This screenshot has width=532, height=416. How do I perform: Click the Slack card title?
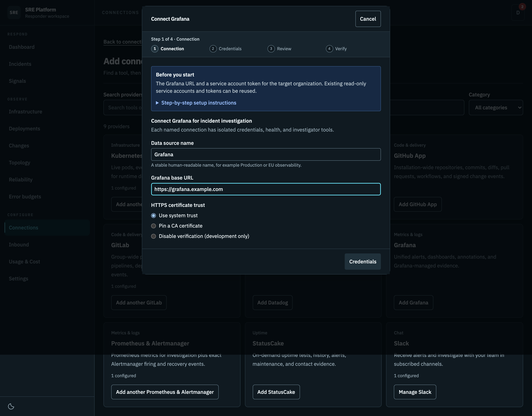[401, 343]
